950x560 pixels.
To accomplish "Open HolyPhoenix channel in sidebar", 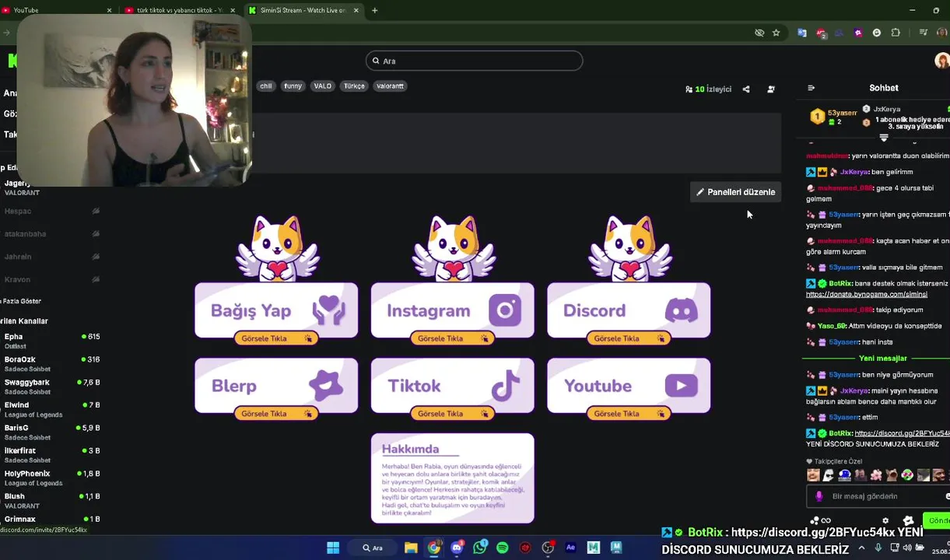I will tap(51, 478).
